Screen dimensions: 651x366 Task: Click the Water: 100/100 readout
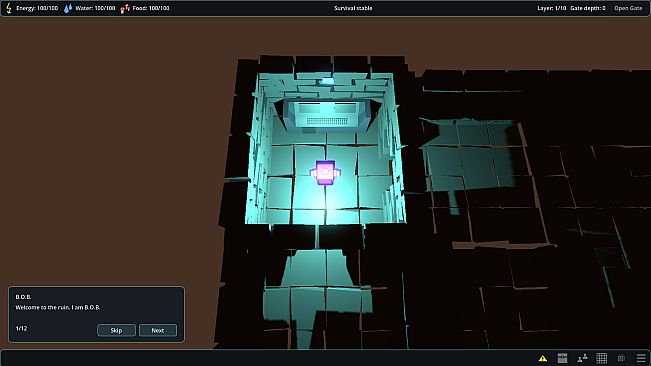click(95, 8)
